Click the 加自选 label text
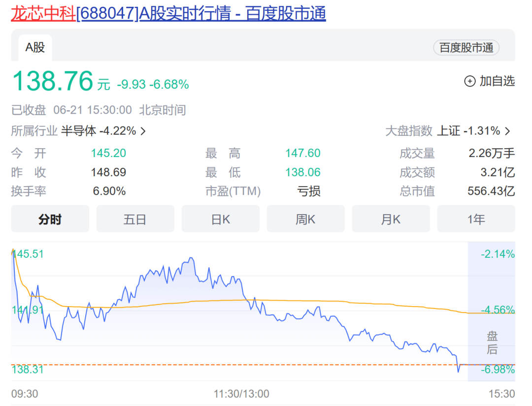The image size is (532, 406). [x=497, y=81]
